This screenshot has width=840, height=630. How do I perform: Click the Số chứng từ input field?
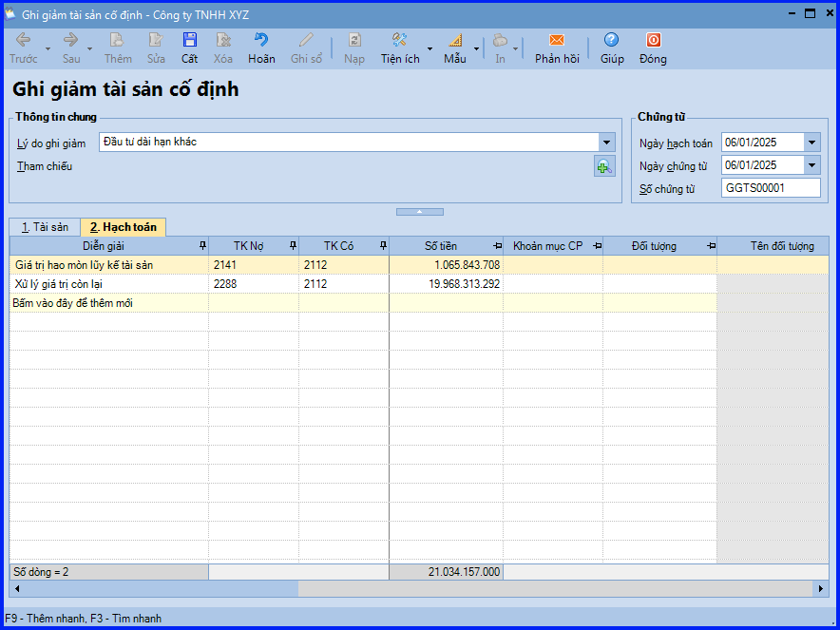(x=770, y=188)
